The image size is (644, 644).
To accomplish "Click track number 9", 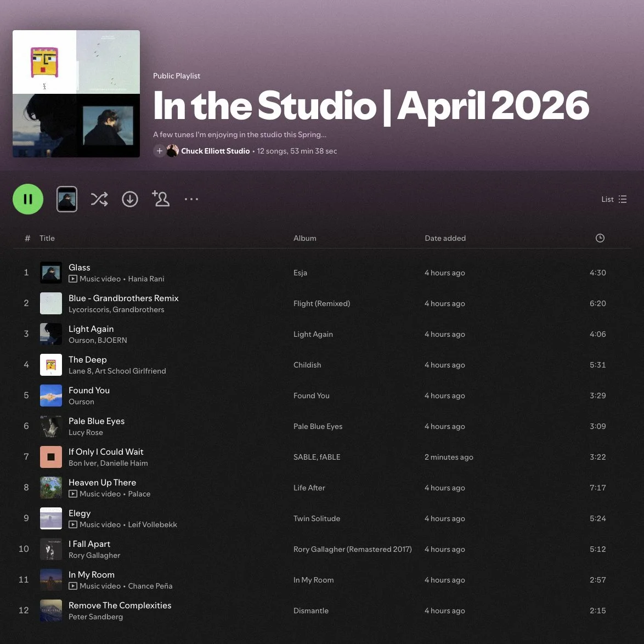I will coord(26,518).
